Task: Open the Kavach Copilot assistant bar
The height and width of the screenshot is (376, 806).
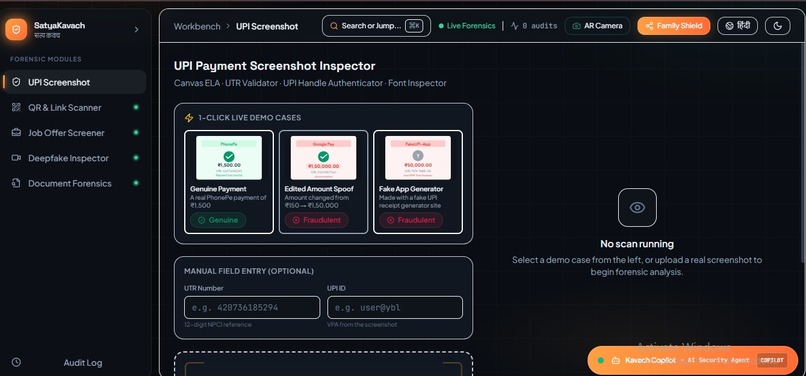Action: [x=692, y=360]
